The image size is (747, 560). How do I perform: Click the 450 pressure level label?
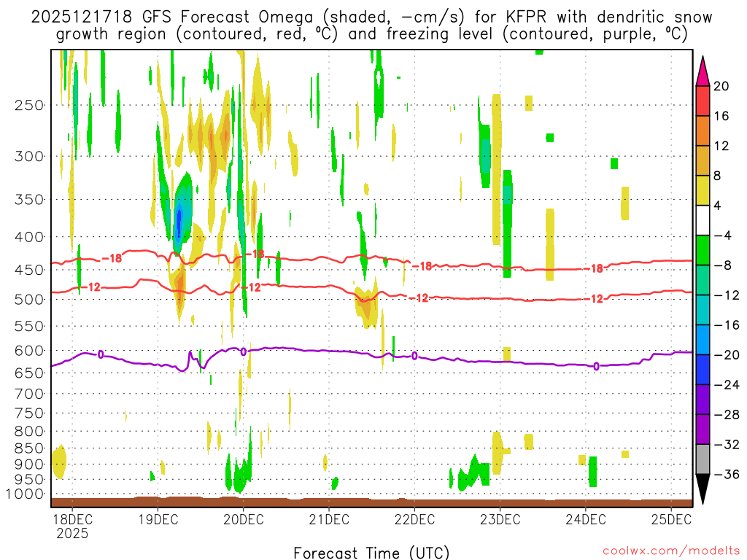pos(29,270)
